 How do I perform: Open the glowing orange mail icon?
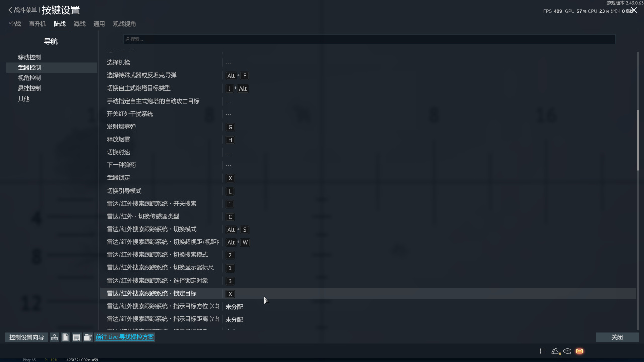[579, 351]
